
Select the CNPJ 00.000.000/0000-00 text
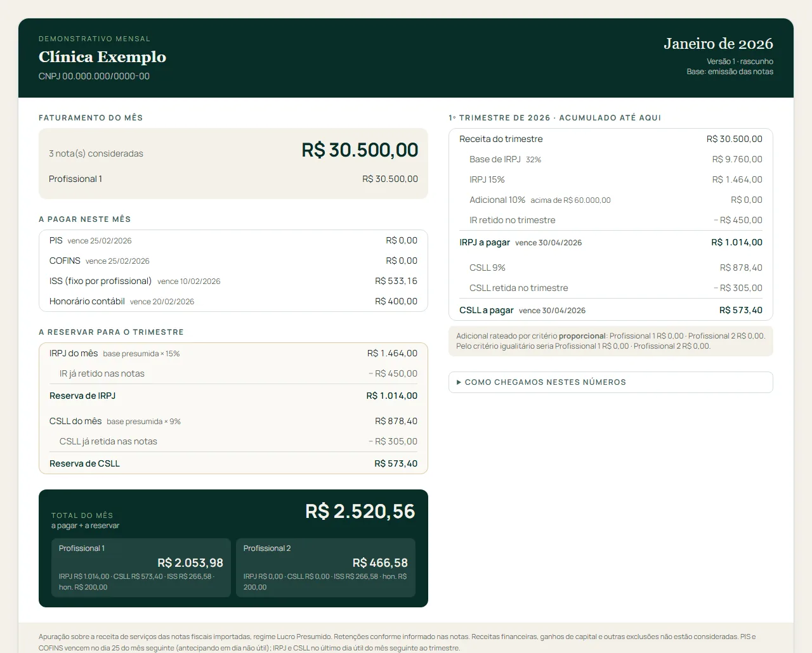click(x=94, y=76)
